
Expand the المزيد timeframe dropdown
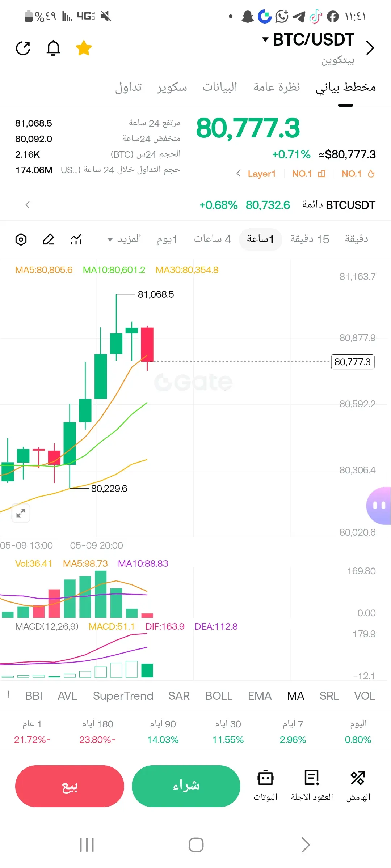click(x=124, y=239)
